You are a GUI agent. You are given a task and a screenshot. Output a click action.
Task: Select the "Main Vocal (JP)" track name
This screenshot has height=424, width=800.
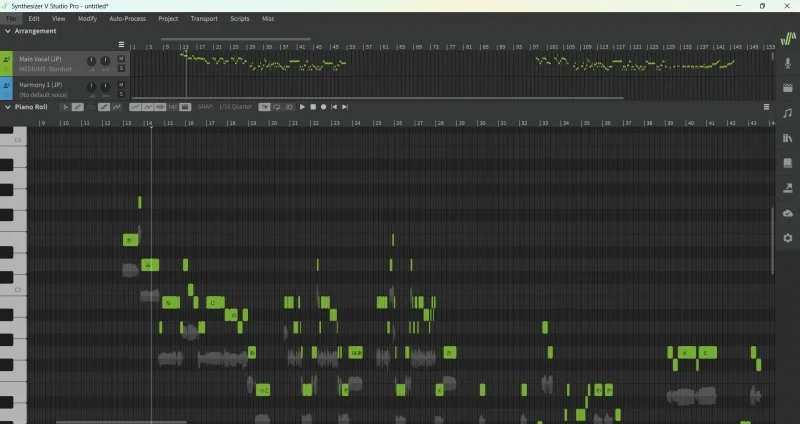tap(40, 59)
